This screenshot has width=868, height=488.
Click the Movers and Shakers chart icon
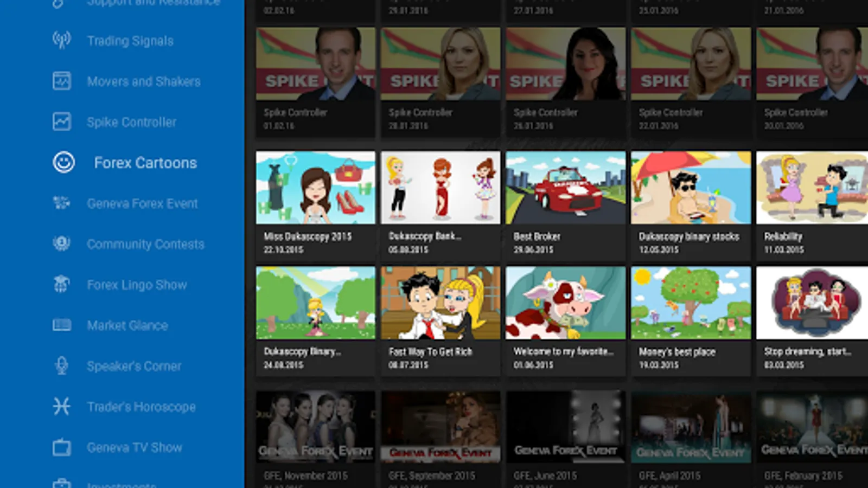click(62, 81)
